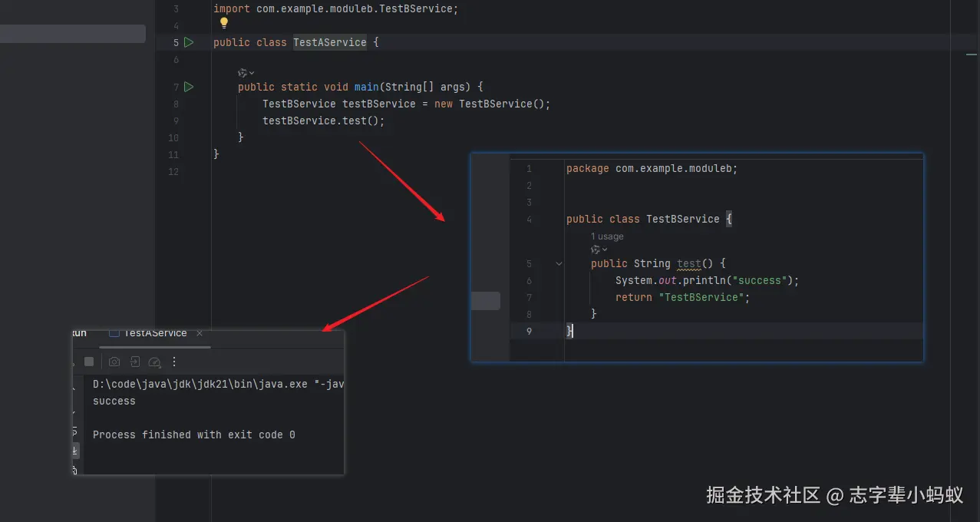Click the main method name in TestAService
980x522 pixels.
(x=367, y=87)
